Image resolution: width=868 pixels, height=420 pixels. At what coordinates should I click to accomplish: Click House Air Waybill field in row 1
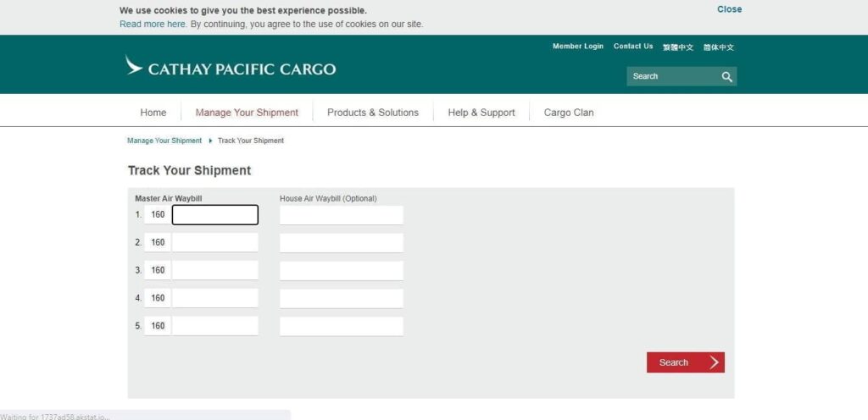click(x=342, y=216)
